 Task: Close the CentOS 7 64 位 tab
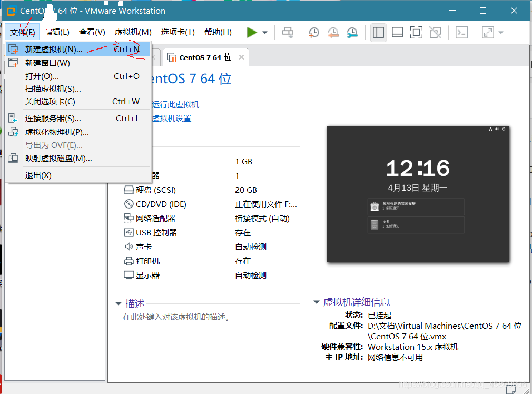pyautogui.click(x=241, y=57)
